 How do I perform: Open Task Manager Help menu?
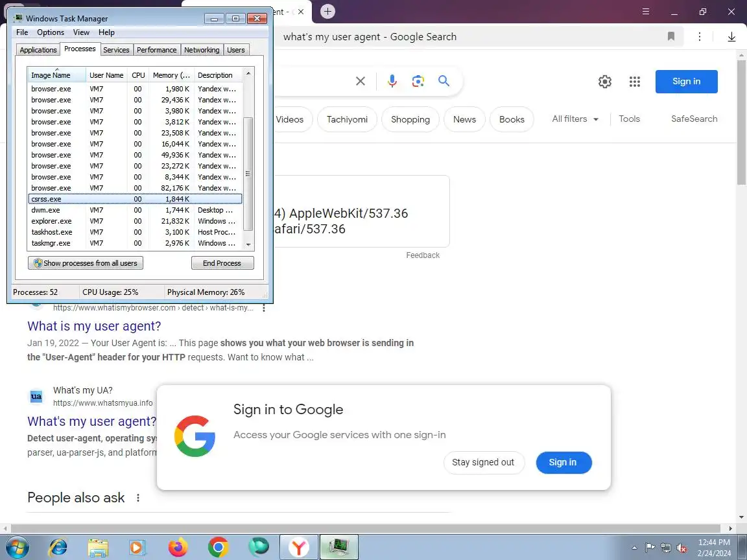point(106,32)
